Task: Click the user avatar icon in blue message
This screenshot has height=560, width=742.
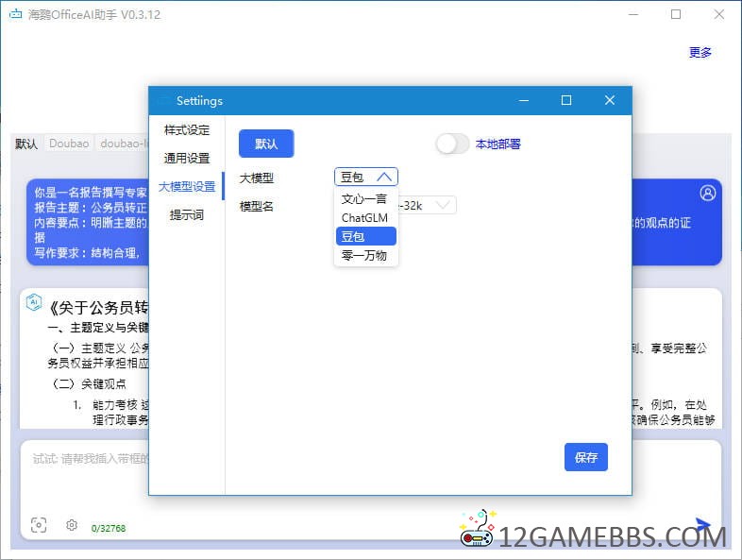Action: tap(707, 193)
